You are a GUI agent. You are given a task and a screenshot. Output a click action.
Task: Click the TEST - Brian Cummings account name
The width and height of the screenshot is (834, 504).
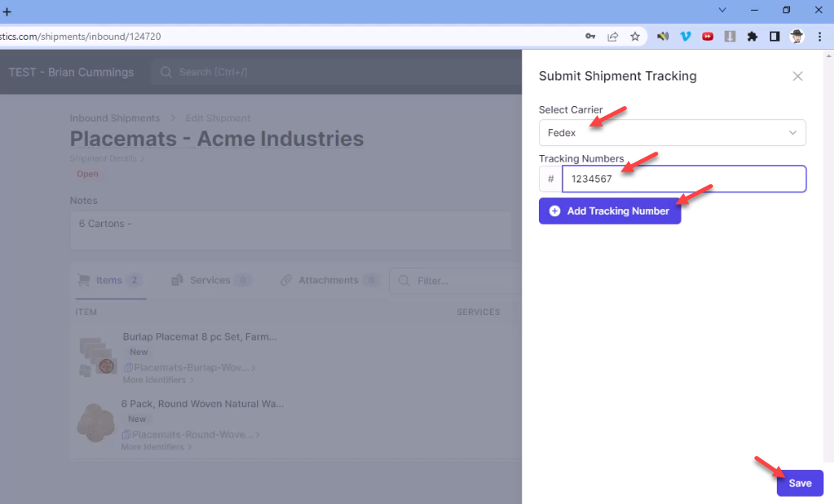click(x=71, y=72)
